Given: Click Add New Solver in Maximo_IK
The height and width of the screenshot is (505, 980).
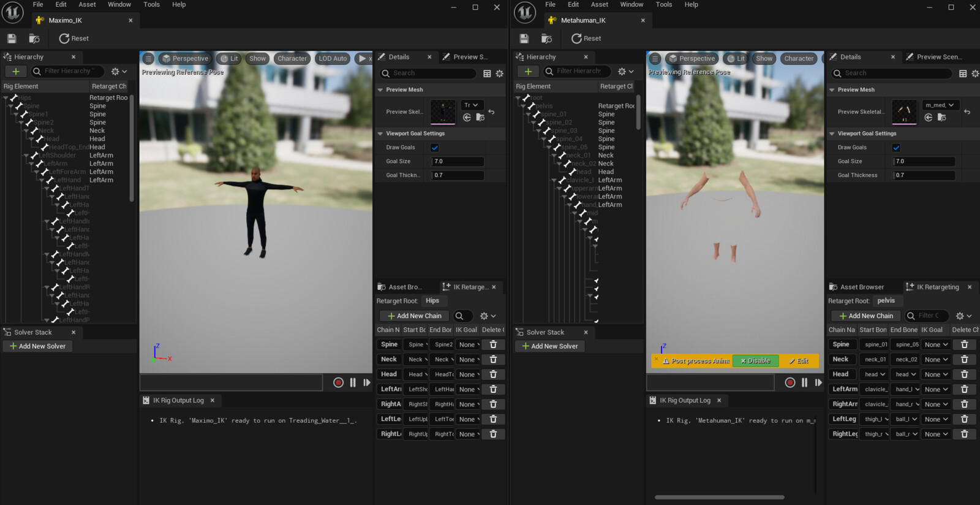Looking at the screenshot, I should click(38, 346).
